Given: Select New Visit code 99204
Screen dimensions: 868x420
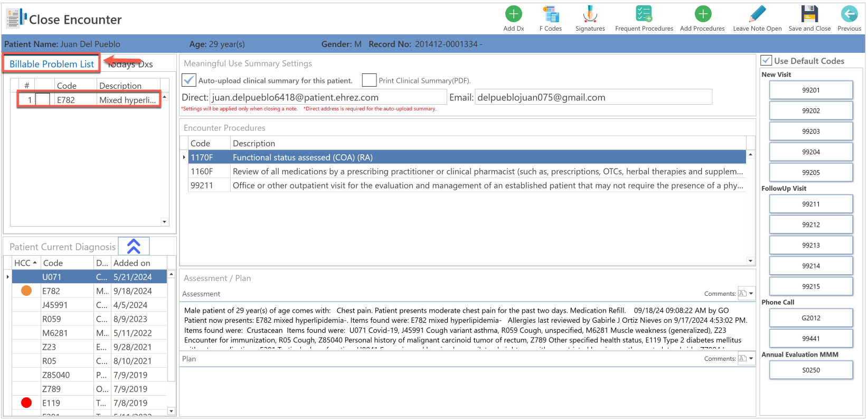Looking at the screenshot, I should [x=810, y=152].
